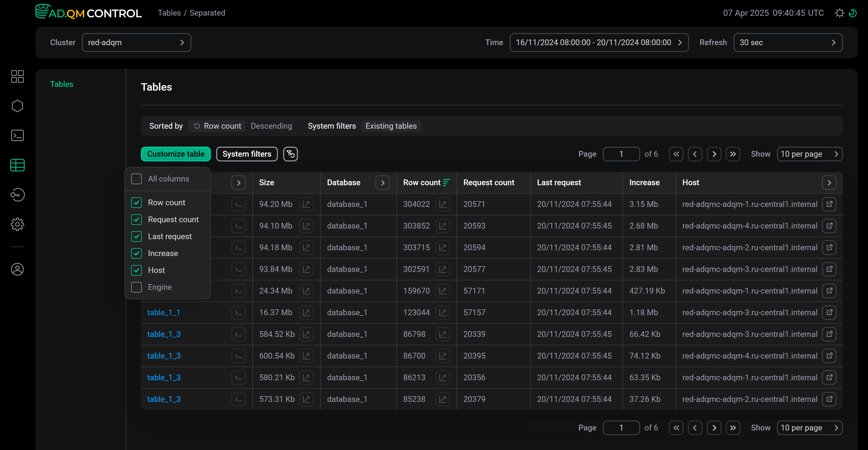
Task: Click the Tables breadcrumb in header
Action: click(x=169, y=13)
